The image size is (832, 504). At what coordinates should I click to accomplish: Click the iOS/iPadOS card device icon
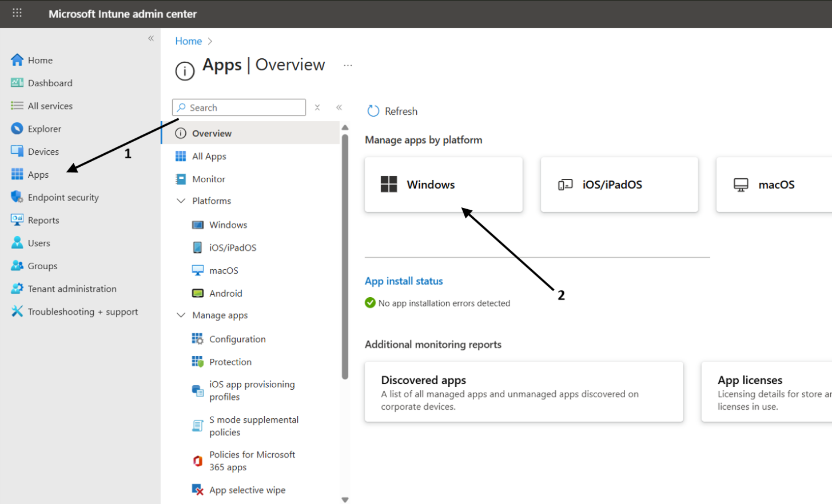[x=566, y=185]
